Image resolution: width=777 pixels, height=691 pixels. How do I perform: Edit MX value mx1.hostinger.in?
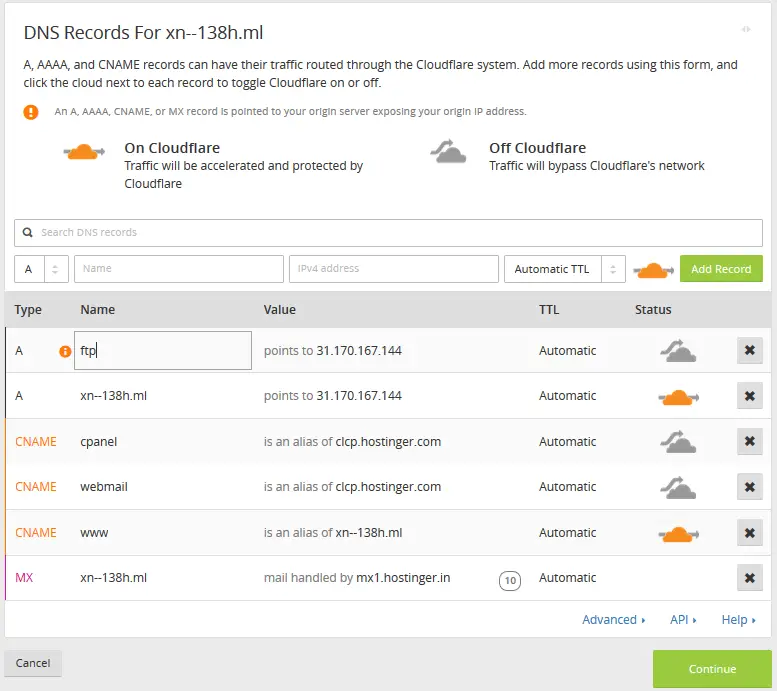point(403,578)
